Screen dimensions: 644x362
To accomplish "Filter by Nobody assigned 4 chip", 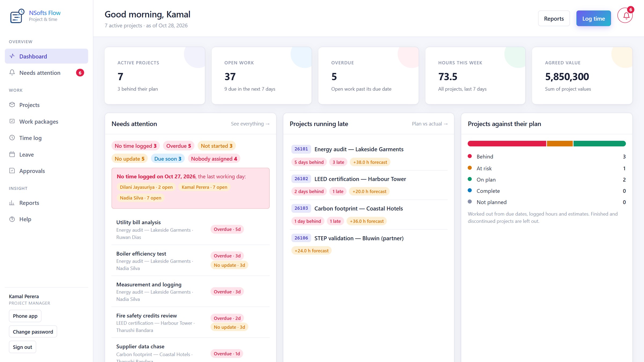I will (214, 158).
